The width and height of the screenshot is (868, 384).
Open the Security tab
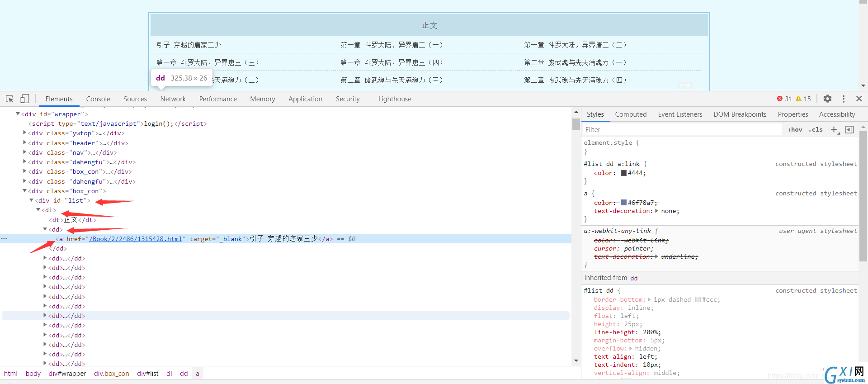348,99
